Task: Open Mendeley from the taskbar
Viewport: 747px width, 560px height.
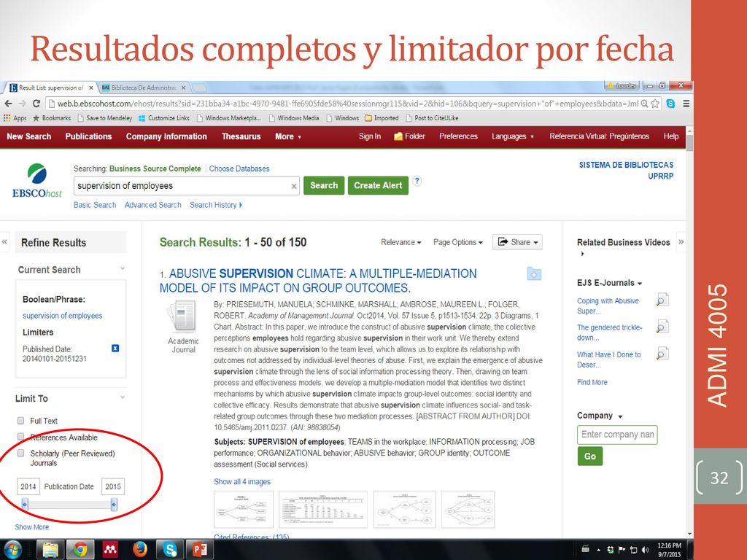Action: point(110,550)
